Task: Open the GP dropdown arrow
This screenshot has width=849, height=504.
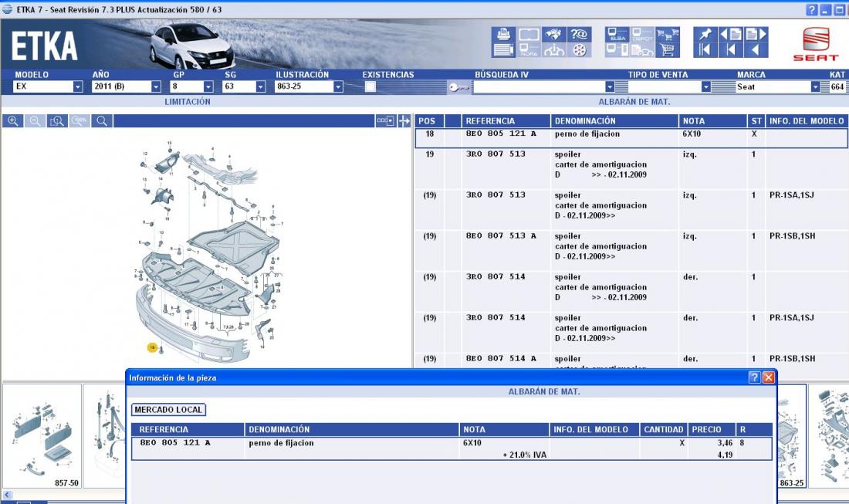Action: pyautogui.click(x=208, y=86)
